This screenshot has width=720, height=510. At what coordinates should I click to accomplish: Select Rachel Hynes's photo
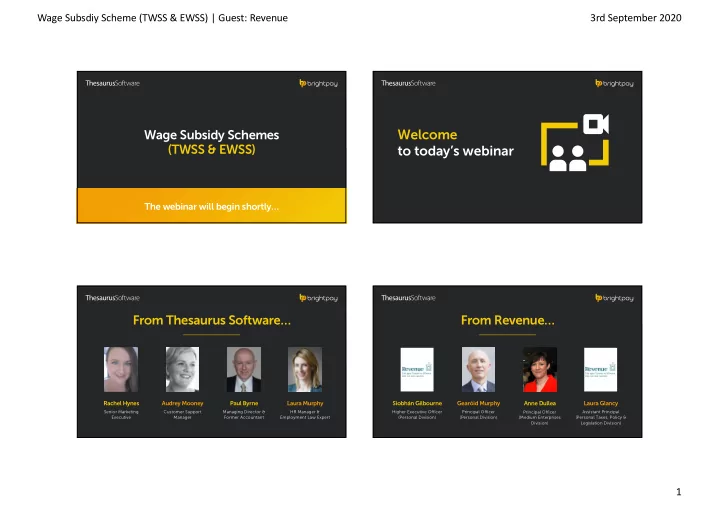[121, 369]
